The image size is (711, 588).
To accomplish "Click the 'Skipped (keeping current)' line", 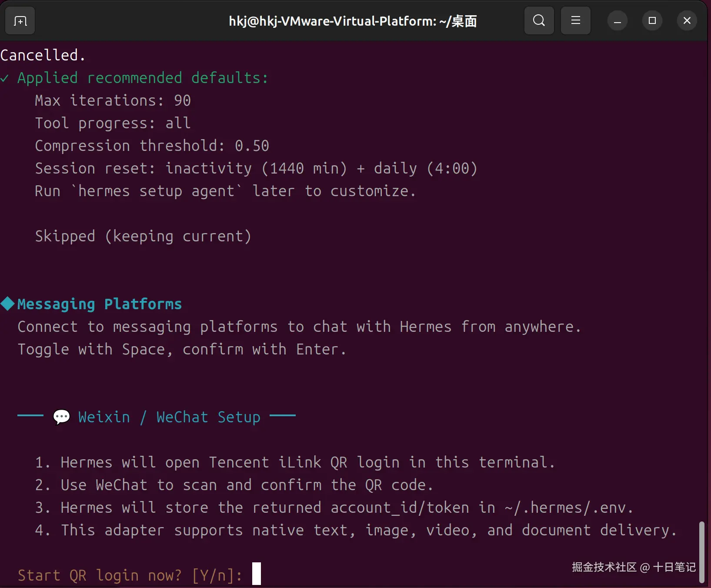I will [143, 236].
